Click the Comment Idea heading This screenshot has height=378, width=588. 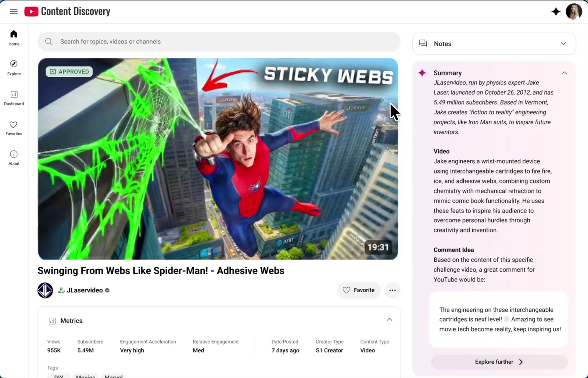453,250
